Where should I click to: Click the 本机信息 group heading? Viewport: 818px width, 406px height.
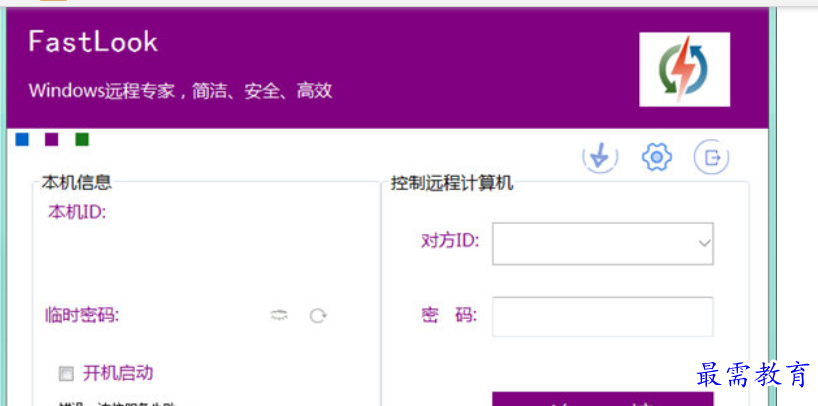pyautogui.click(x=77, y=183)
